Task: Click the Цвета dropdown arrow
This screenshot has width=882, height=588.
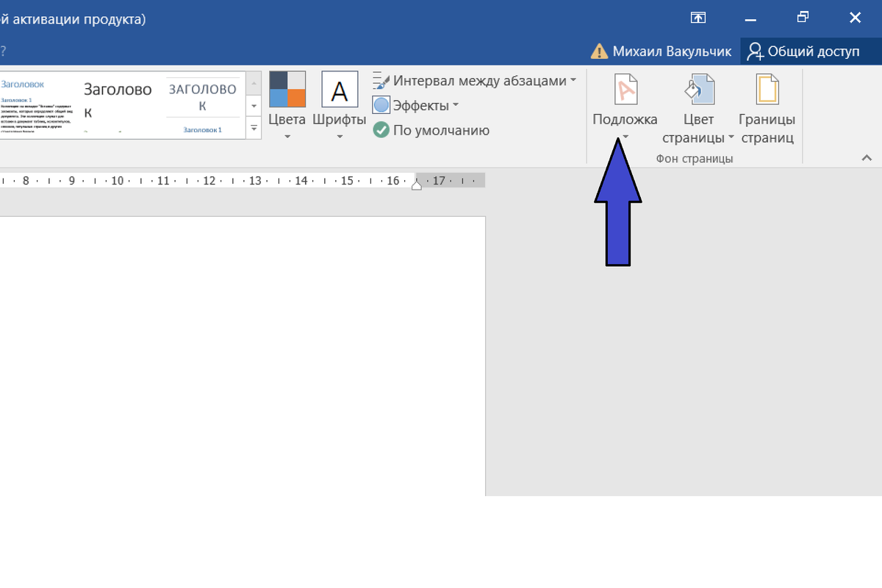Action: [x=287, y=136]
